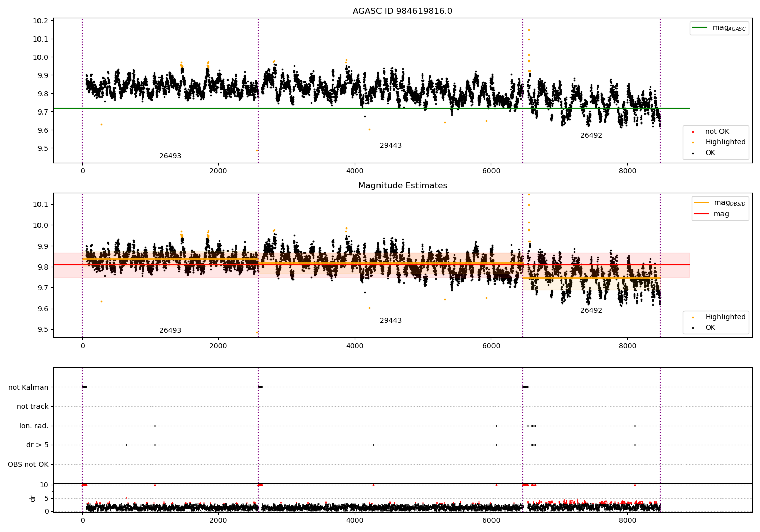Click the 'not track' axis label
This screenshot has height=532, width=760.
32,406
